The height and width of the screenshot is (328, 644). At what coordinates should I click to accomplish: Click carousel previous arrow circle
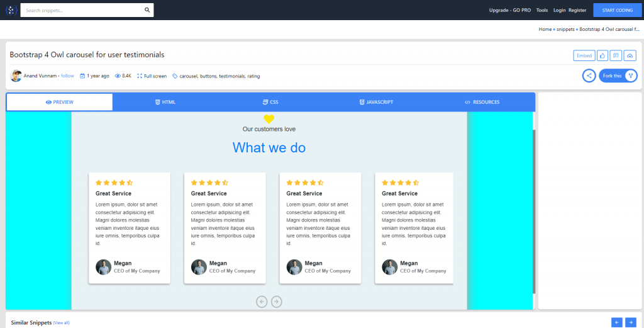262,302
